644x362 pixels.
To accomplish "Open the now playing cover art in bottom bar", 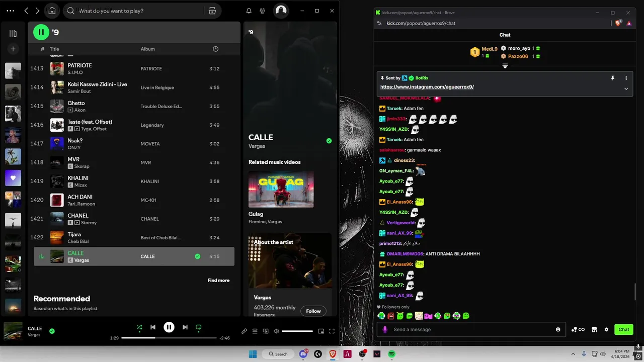I will pyautogui.click(x=13, y=331).
